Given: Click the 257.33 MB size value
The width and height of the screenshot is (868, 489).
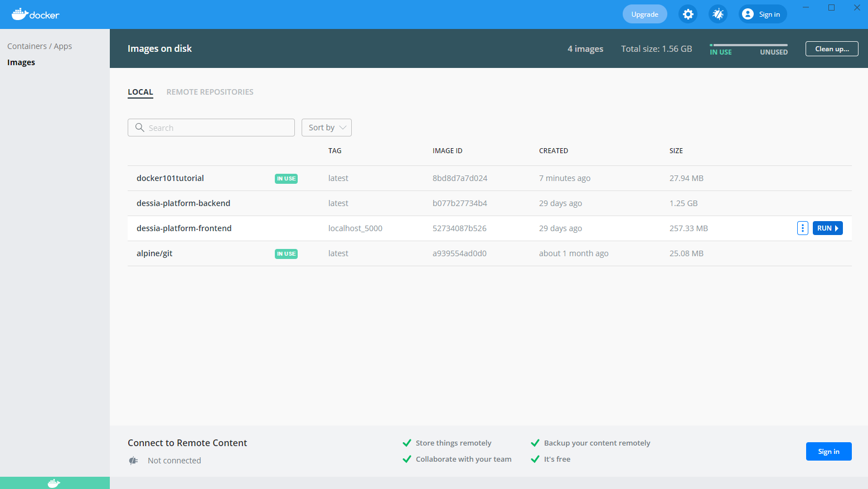Looking at the screenshot, I should coord(688,228).
